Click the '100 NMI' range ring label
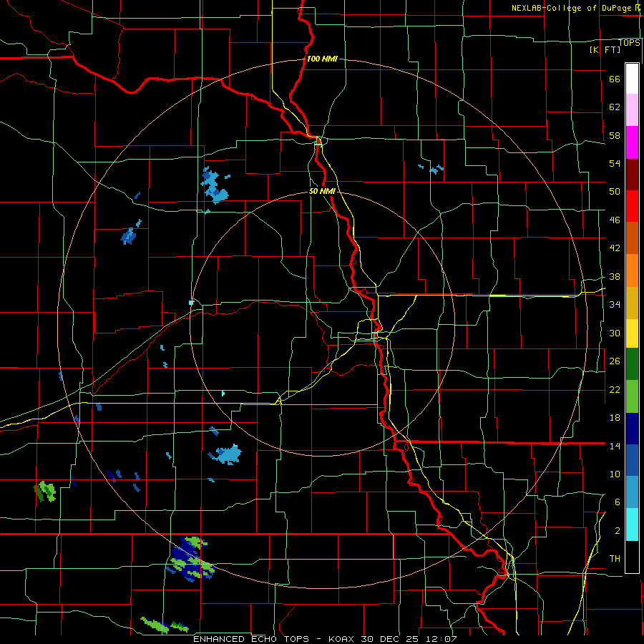644x644 pixels. tap(322, 59)
